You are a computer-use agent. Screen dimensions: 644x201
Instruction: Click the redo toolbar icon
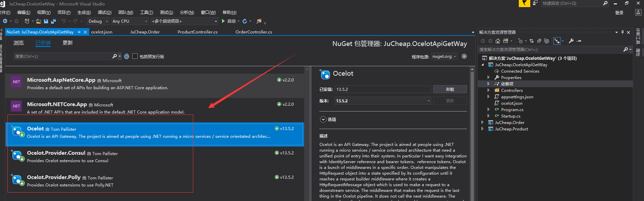click(x=75, y=21)
